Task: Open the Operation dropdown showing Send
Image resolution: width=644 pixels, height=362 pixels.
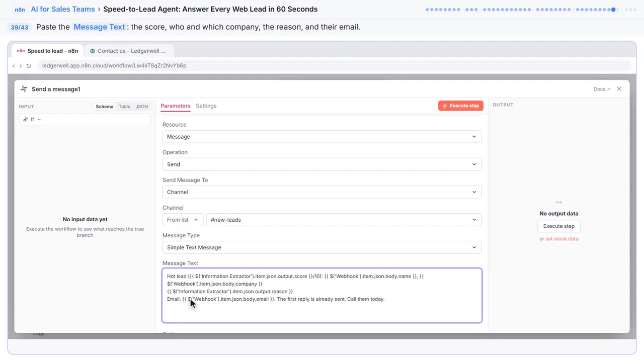Action: tap(322, 164)
